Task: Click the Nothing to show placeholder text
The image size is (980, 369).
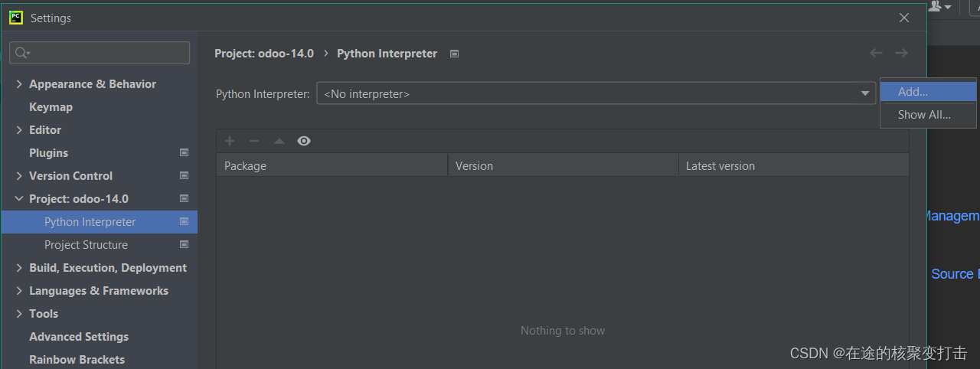Action: [563, 331]
